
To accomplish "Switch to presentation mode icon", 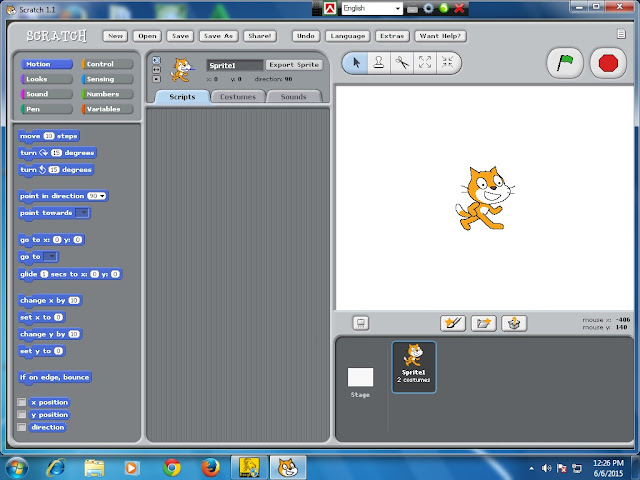I will coord(360,323).
